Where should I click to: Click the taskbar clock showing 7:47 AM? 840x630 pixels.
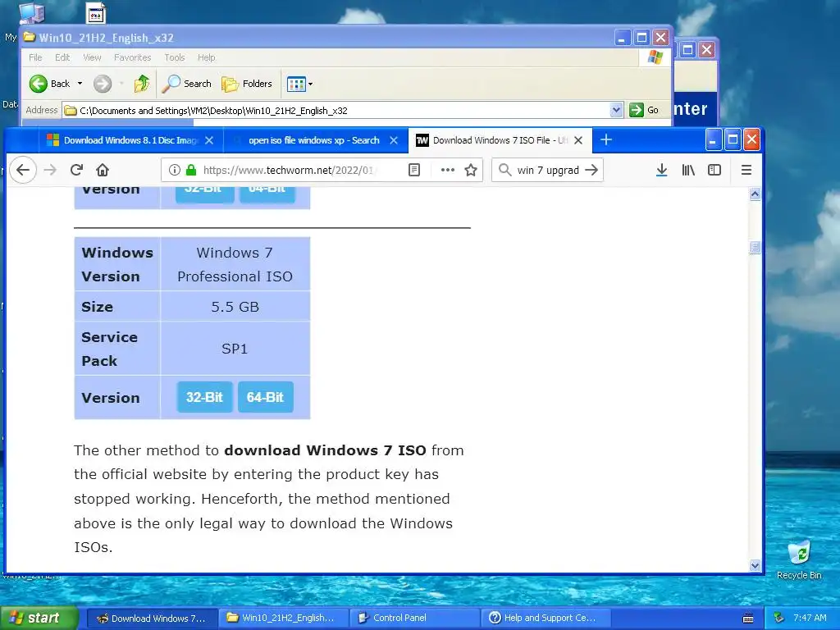pyautogui.click(x=810, y=618)
